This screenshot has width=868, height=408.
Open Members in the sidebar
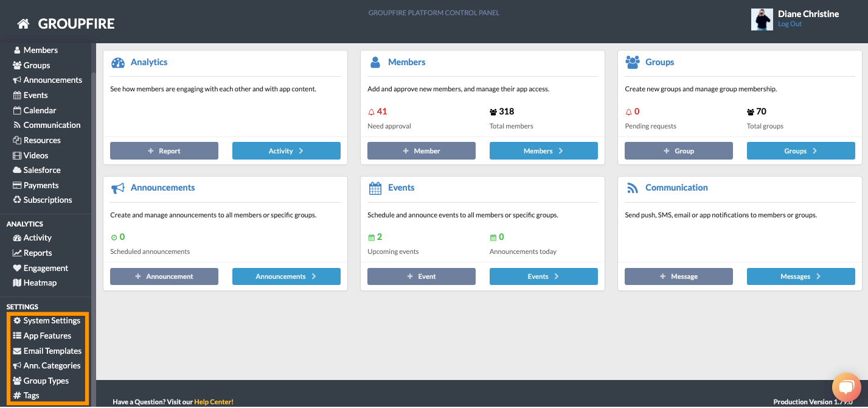tap(35, 50)
